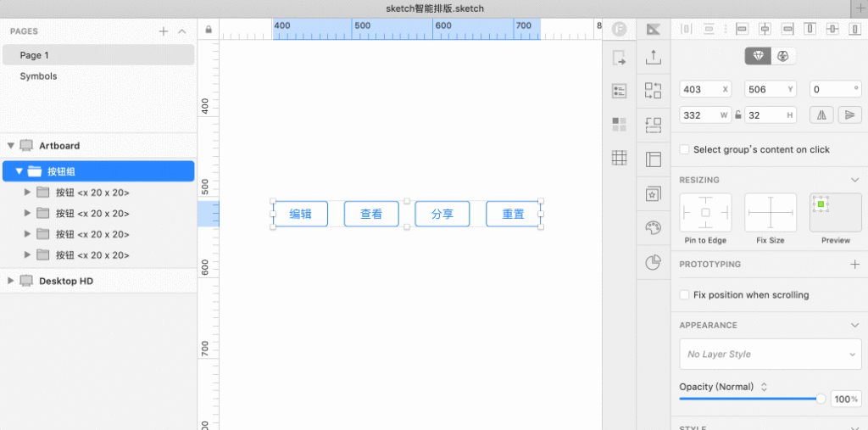The height and width of the screenshot is (430, 868).
Task: Align layers to horizontal center
Action: (765, 29)
